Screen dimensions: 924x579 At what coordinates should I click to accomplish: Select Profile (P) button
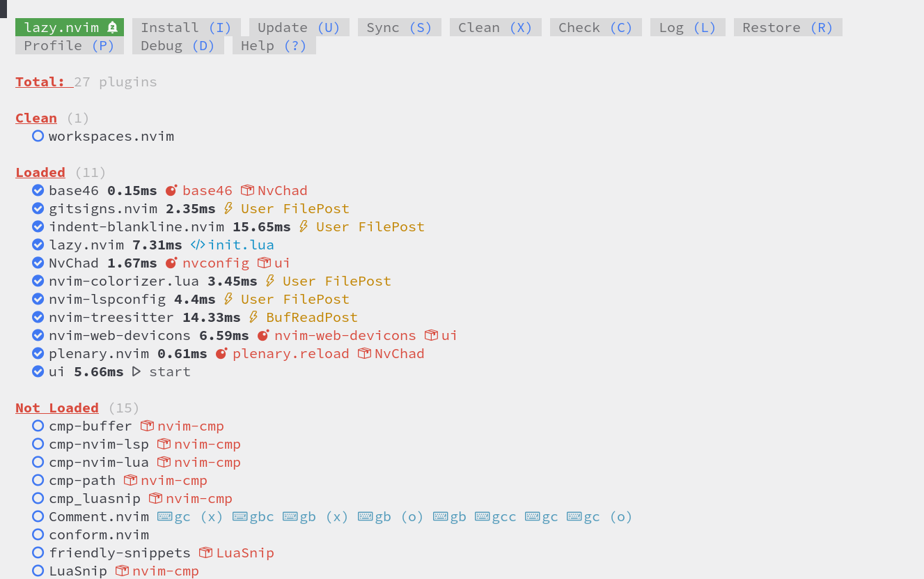pyautogui.click(x=70, y=45)
